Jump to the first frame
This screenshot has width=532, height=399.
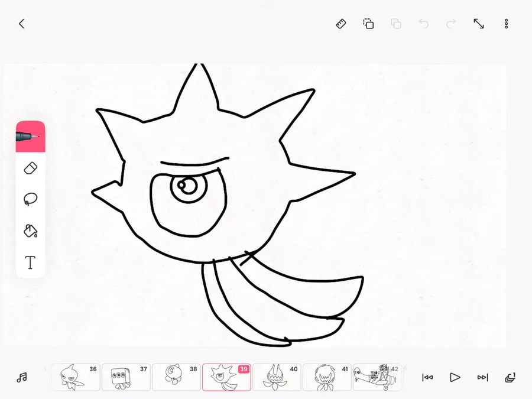[427, 377]
